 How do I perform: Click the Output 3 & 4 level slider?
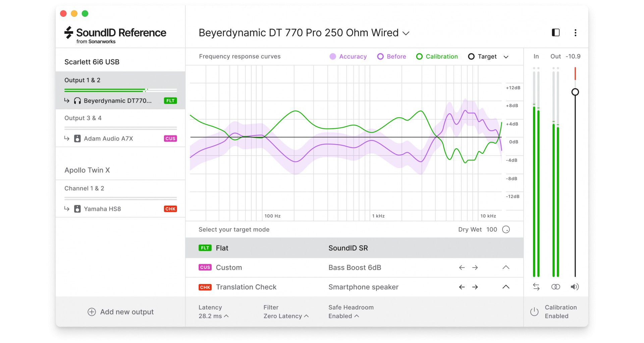pyautogui.click(x=120, y=128)
